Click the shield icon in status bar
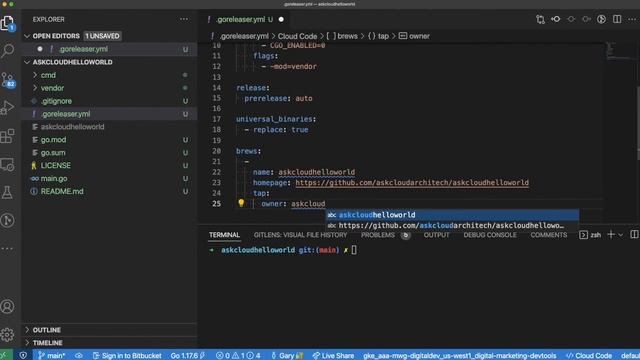The width and height of the screenshot is (640, 360). 23,356
